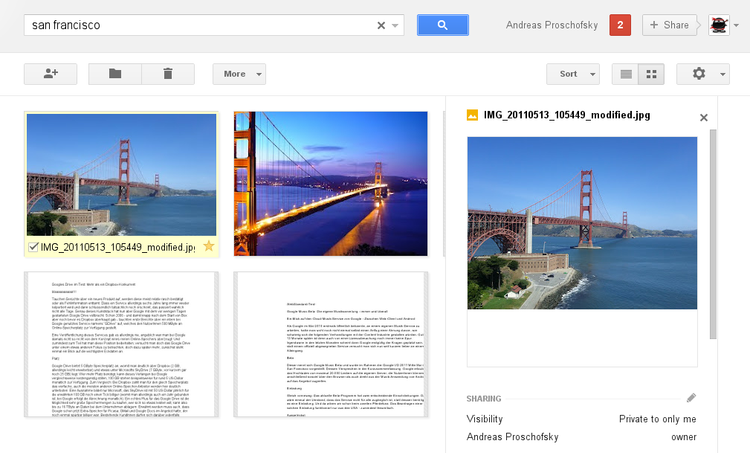
Task: Click the Share button
Action: click(669, 25)
